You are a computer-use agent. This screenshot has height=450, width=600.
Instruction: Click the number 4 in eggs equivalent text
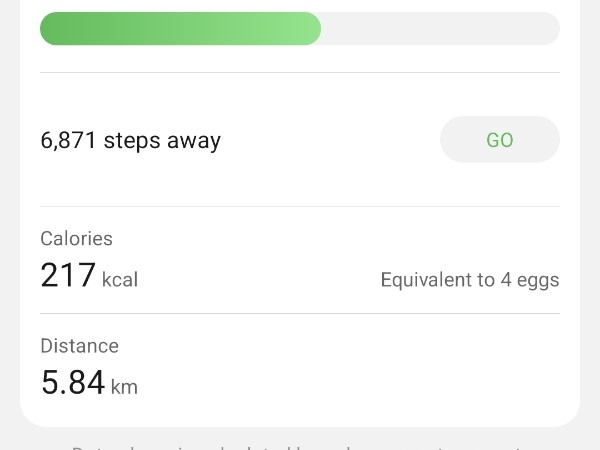[506, 279]
